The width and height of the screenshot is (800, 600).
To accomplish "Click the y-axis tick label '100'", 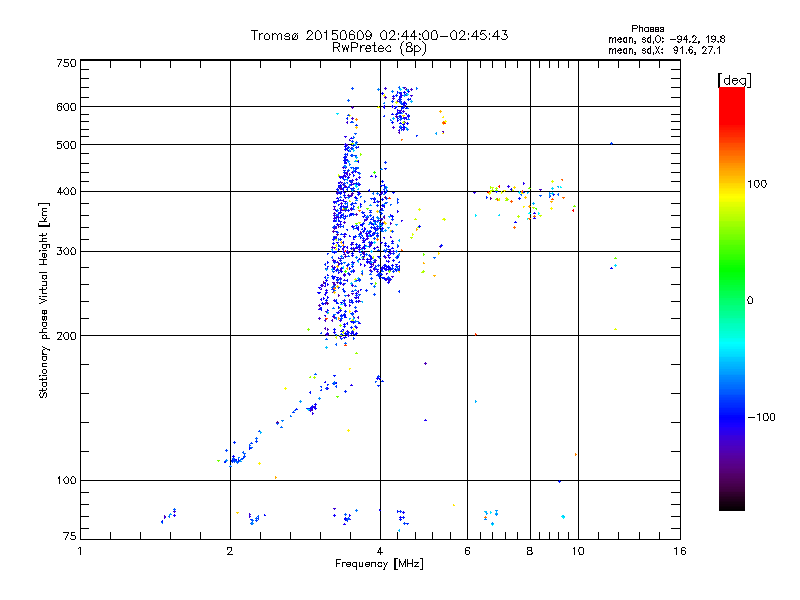I will click(x=66, y=481).
